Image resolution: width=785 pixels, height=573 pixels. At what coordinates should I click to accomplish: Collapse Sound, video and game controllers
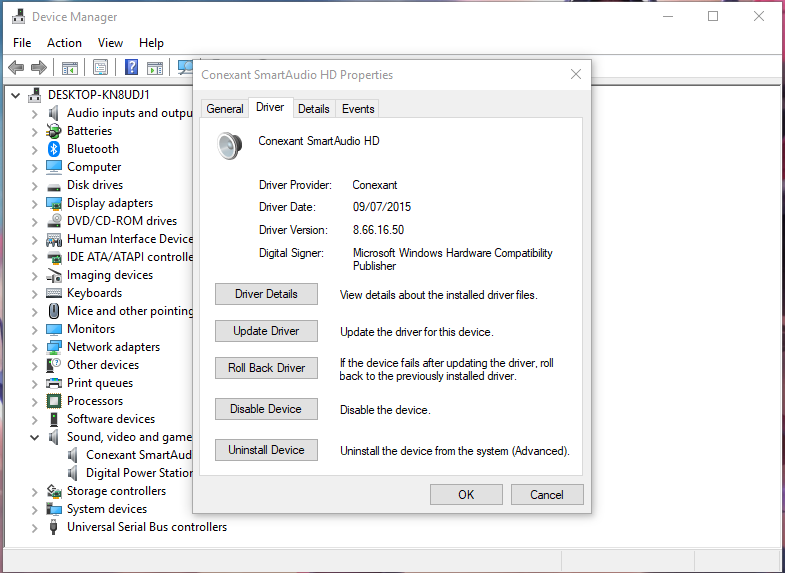click(35, 437)
